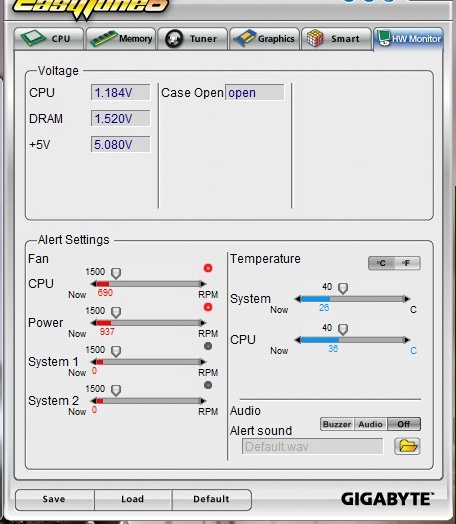Click left arrow of CPU fan slider
456x524 pixels.
(94, 284)
